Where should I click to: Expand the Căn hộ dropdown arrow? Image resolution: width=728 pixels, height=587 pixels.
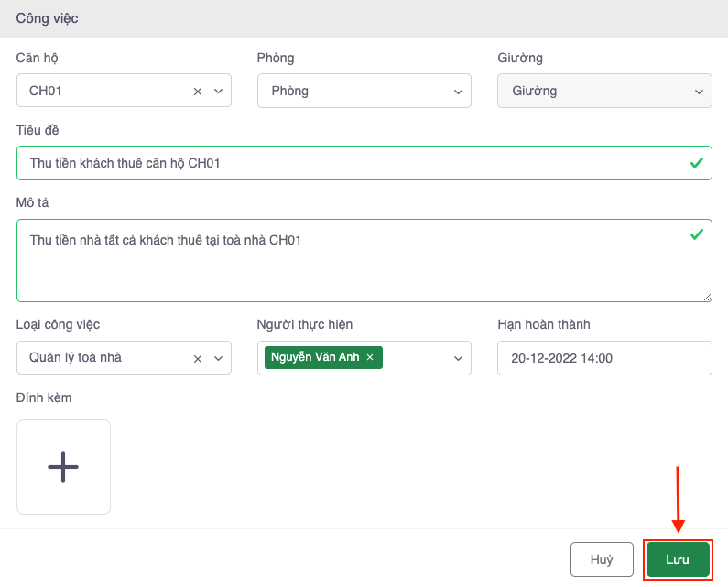pos(218,92)
